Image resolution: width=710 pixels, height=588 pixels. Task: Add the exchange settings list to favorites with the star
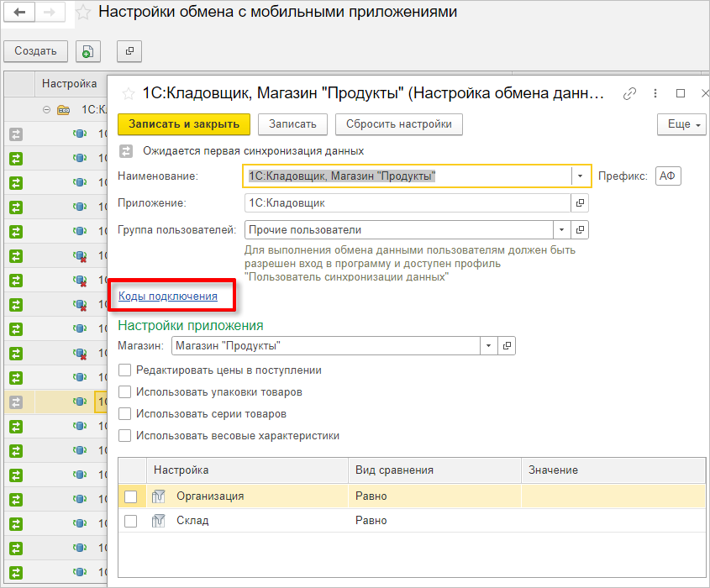(x=83, y=13)
